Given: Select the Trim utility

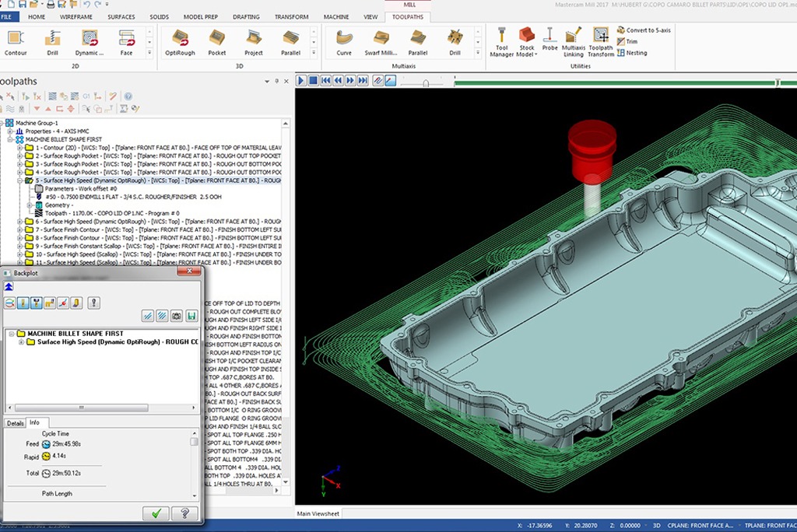Looking at the screenshot, I should coord(627,41).
